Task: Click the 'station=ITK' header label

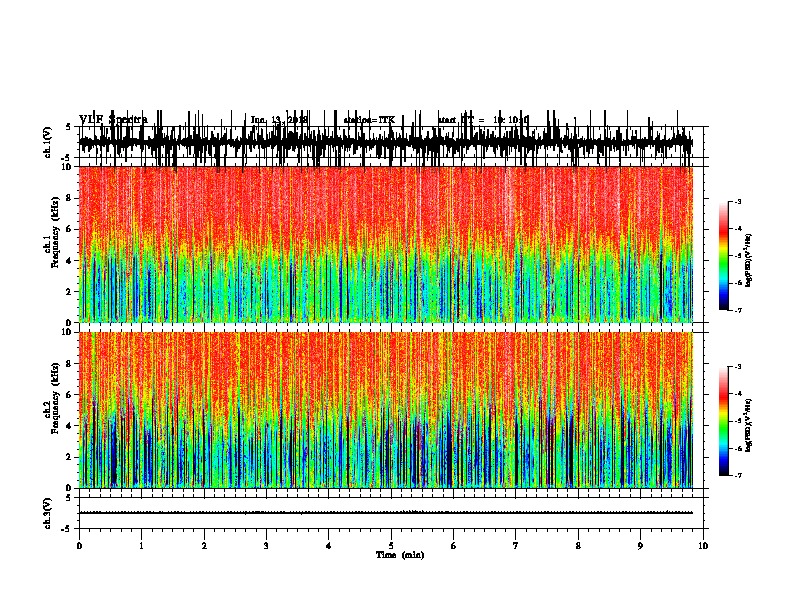Action: click(369, 120)
